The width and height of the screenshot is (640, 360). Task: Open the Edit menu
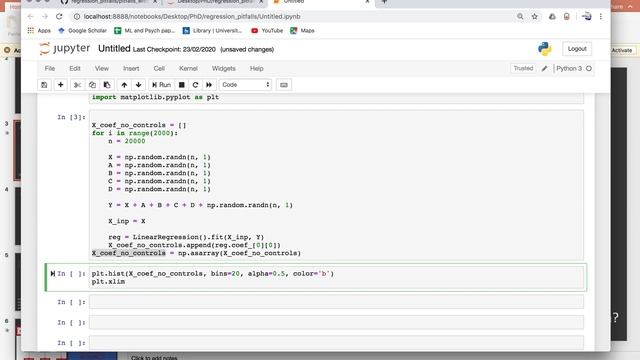point(75,69)
